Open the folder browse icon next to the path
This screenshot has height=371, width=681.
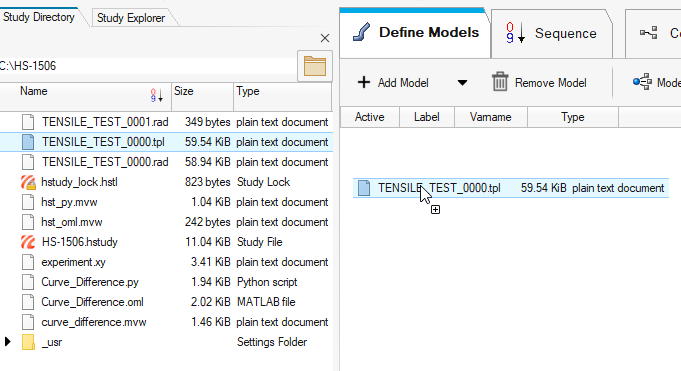(315, 66)
